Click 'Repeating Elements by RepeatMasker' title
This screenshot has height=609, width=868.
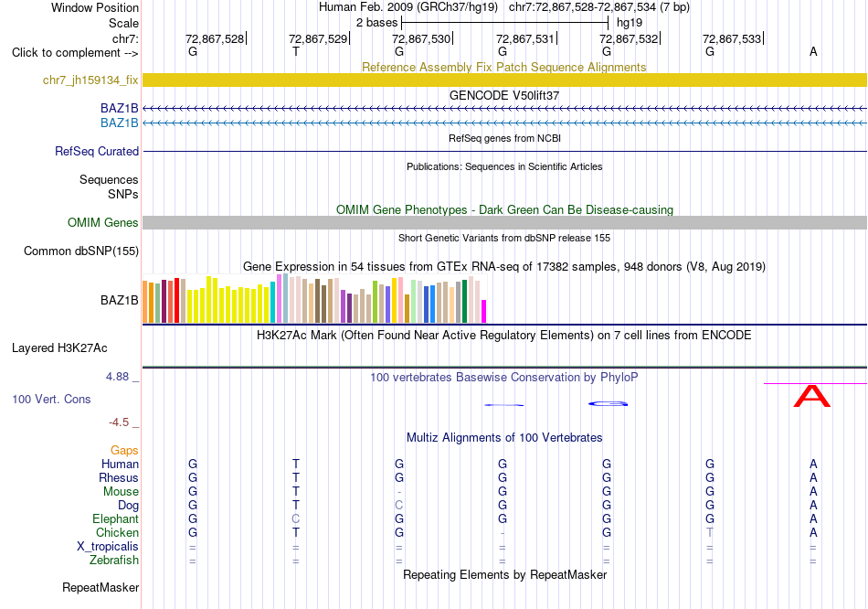click(504, 574)
